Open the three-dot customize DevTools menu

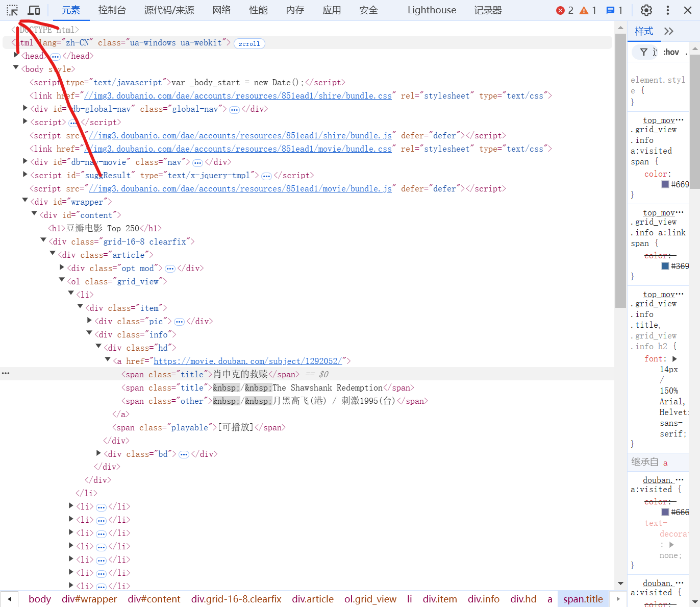[667, 10]
